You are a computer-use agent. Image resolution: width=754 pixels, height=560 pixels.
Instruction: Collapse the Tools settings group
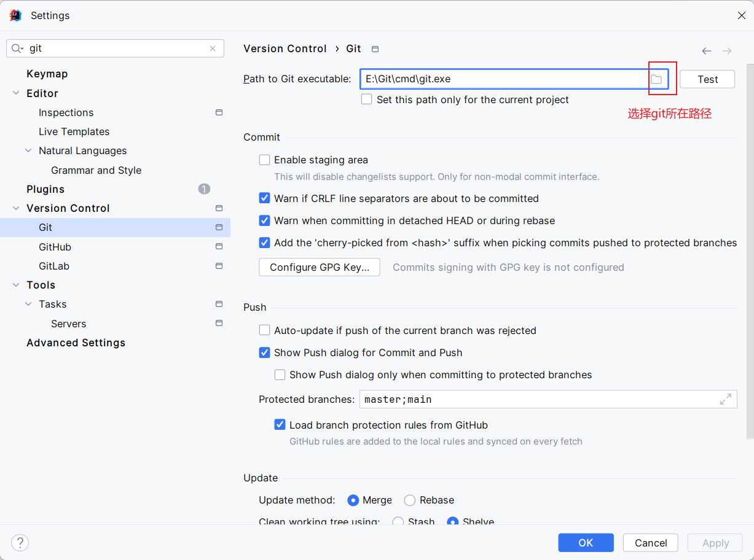tap(16, 285)
